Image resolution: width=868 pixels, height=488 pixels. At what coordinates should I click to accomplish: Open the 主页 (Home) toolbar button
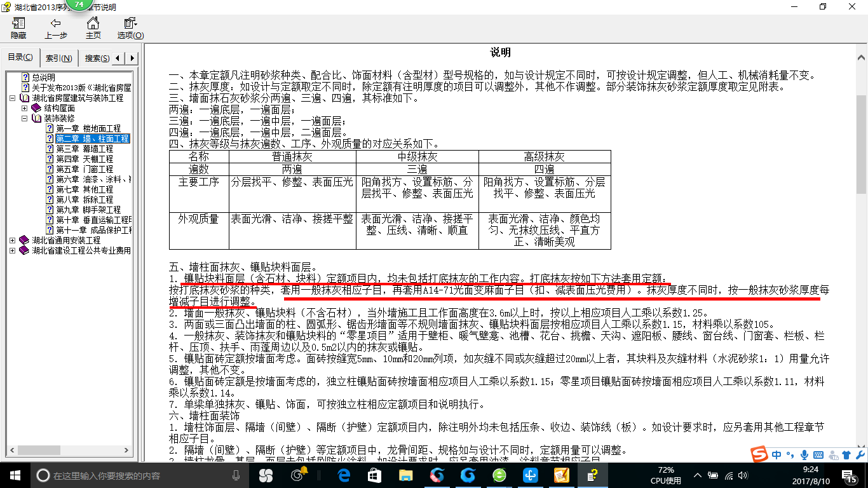point(93,28)
